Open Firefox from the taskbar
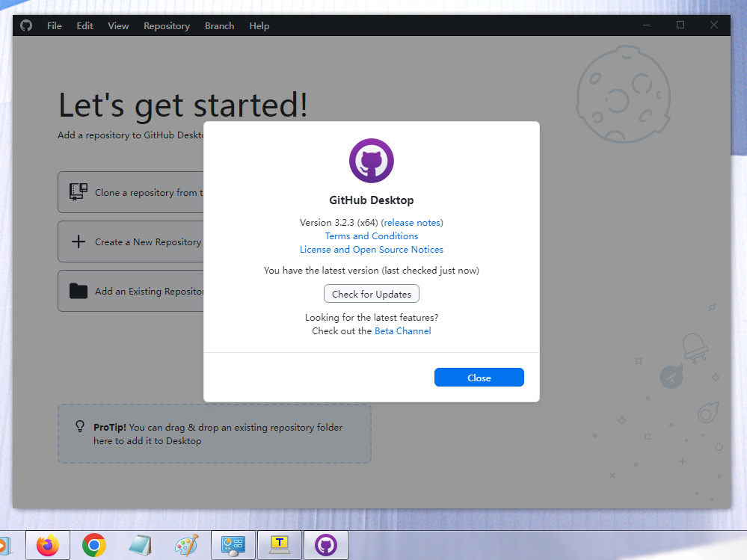The width and height of the screenshot is (747, 560). [x=48, y=545]
